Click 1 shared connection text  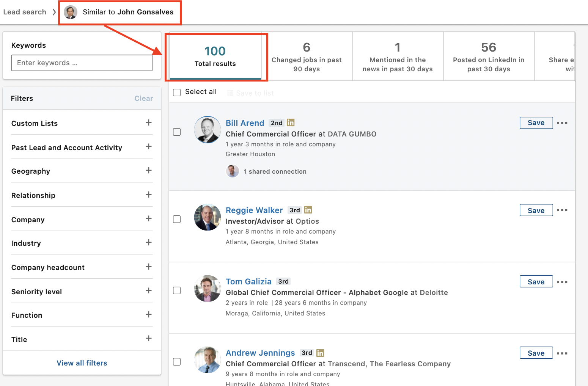pyautogui.click(x=275, y=171)
